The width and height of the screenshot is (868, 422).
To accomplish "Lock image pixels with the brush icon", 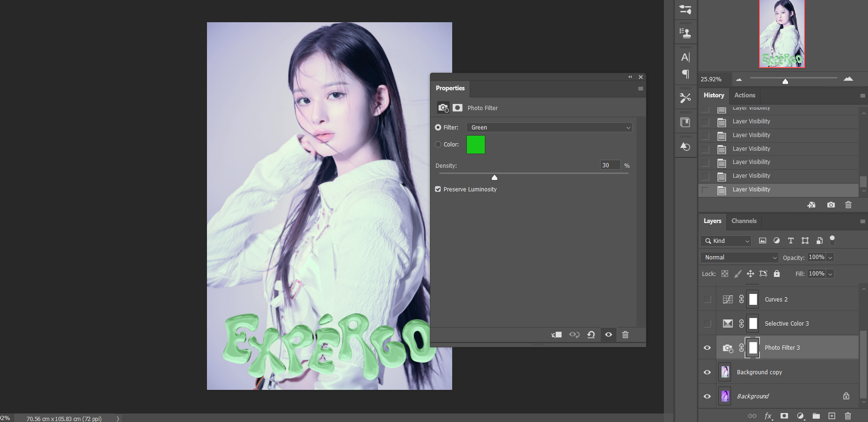I will (738, 274).
